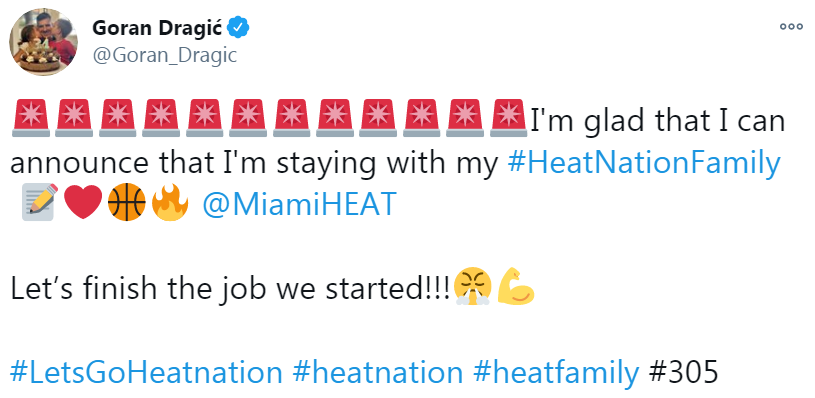Open the @Goran_Dragic handle link
The width and height of the screenshot is (815, 398).
[165, 55]
